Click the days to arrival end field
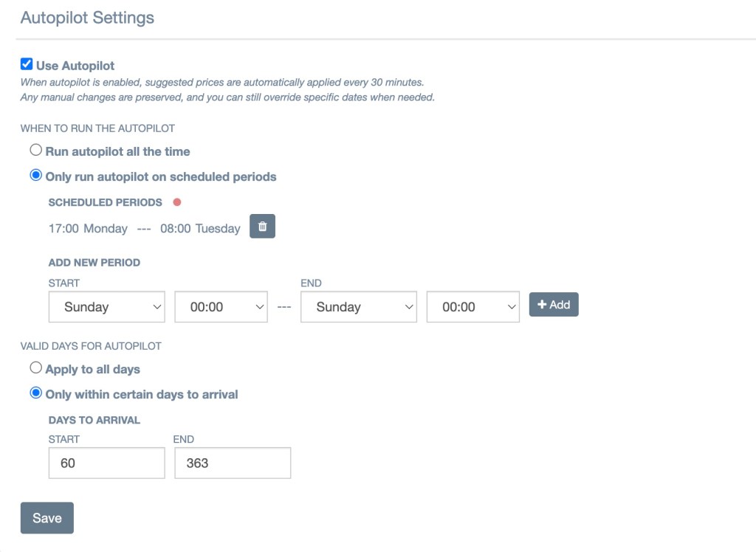The width and height of the screenshot is (756, 552). click(233, 463)
